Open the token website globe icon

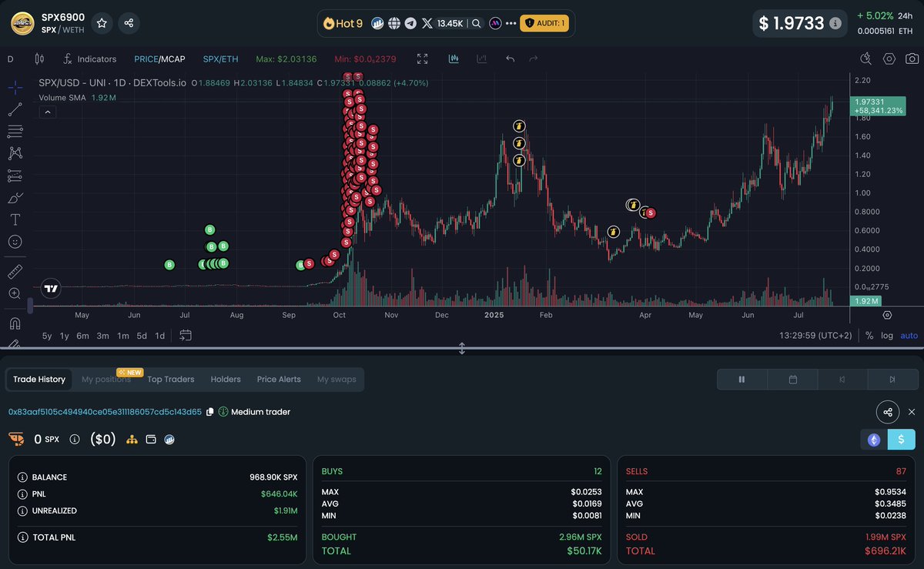(394, 23)
